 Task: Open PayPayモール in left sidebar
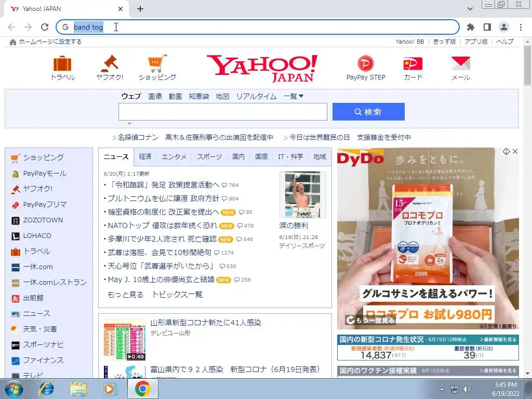click(45, 174)
